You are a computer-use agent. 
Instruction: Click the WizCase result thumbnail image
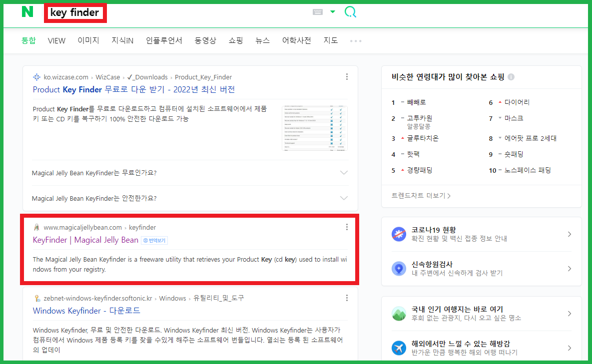pos(315,128)
